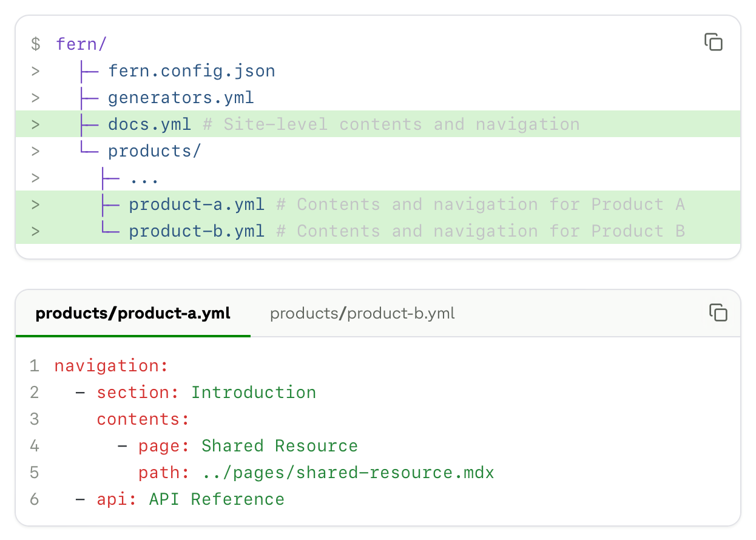Click the 'Shared Resource' page value
This screenshot has height=540, width=756.
click(280, 446)
